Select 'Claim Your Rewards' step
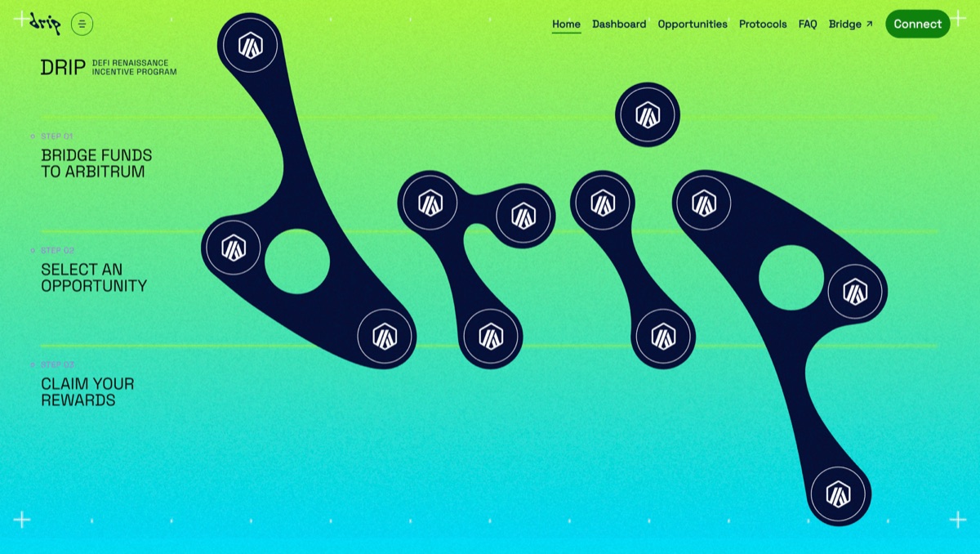This screenshot has width=980, height=554. [87, 392]
